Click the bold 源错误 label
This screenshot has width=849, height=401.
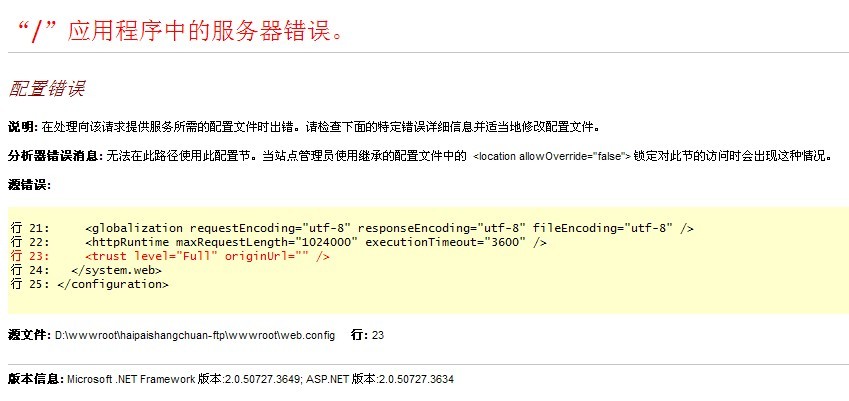pos(27,185)
